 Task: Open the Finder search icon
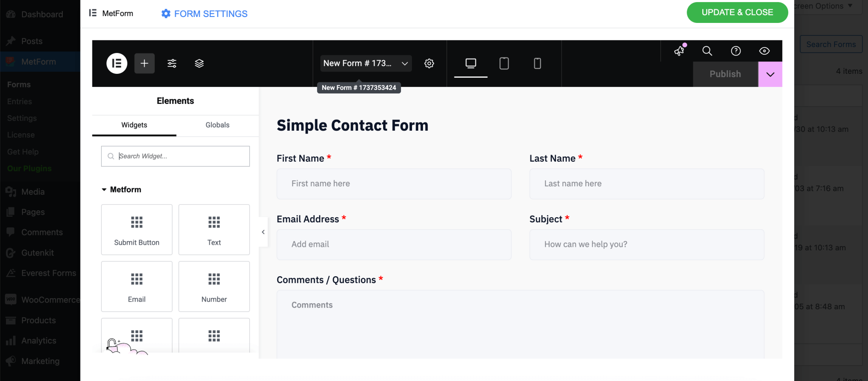(x=707, y=51)
